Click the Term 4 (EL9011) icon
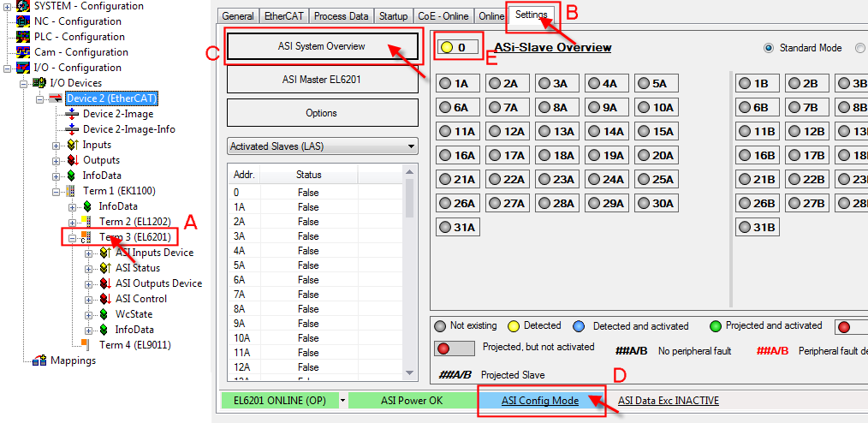The image size is (868, 423). click(x=85, y=344)
